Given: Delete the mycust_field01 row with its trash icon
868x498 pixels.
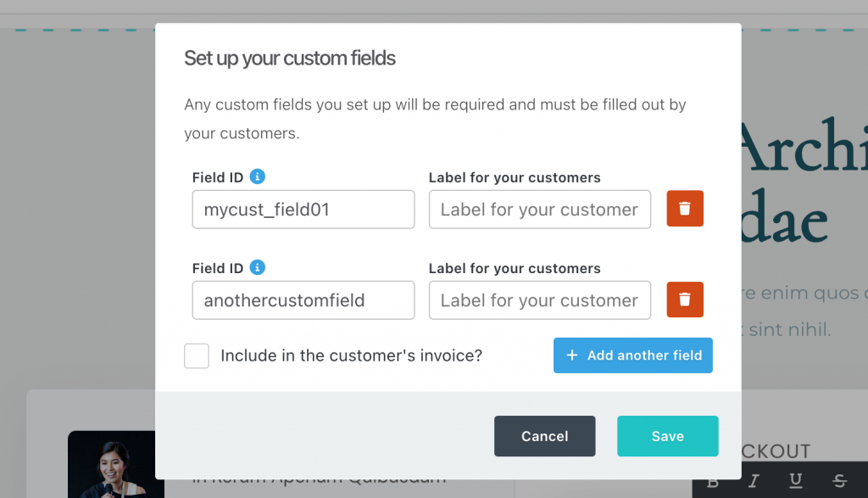Looking at the screenshot, I should click(x=685, y=209).
